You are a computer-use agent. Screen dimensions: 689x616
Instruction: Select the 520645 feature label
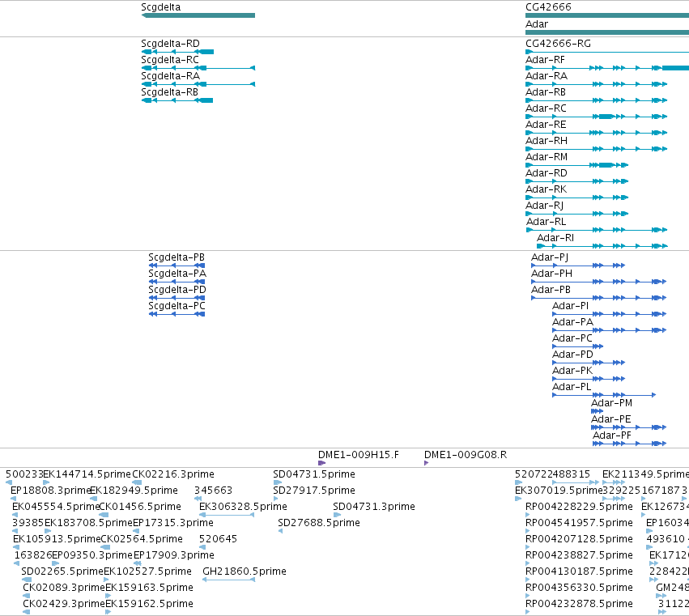218,539
